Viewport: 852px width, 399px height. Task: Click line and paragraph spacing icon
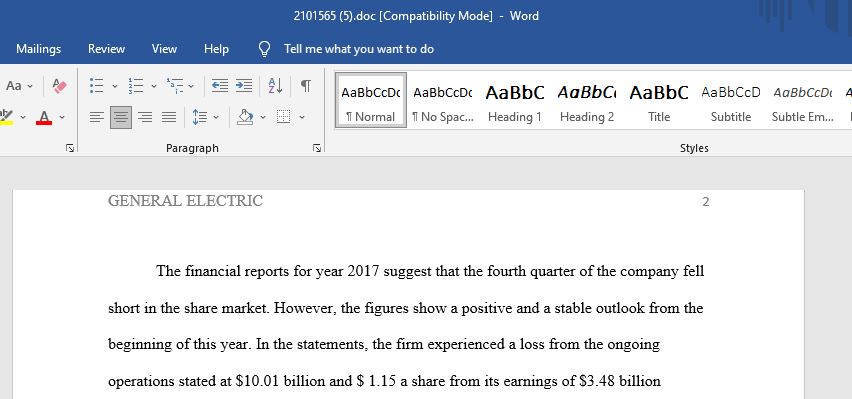point(200,117)
